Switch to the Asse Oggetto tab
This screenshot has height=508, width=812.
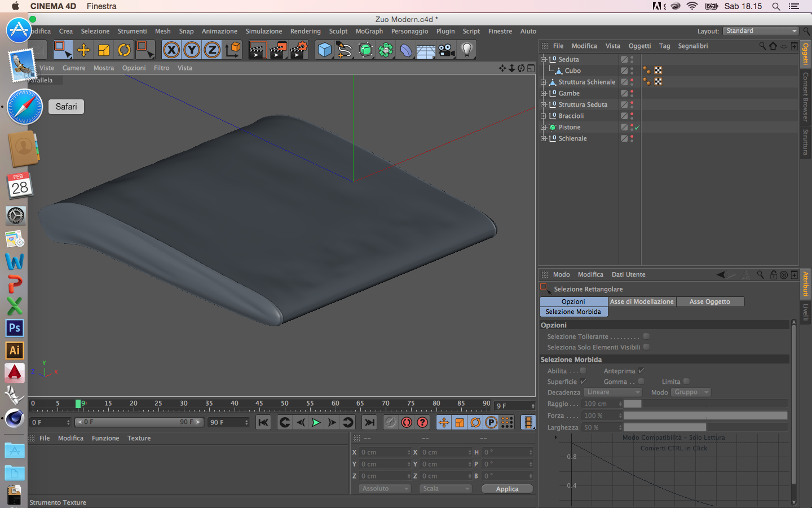click(709, 302)
